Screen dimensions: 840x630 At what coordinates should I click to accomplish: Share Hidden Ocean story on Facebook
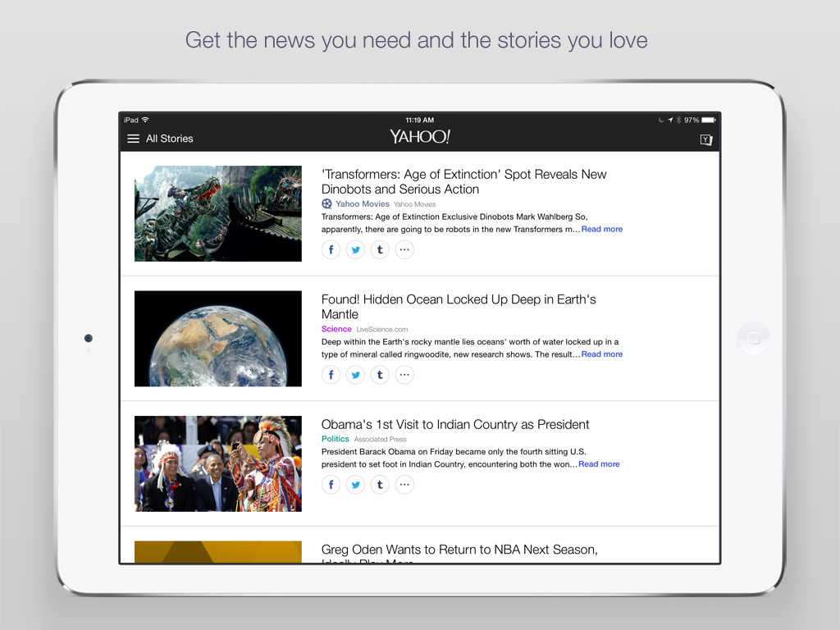click(x=331, y=375)
